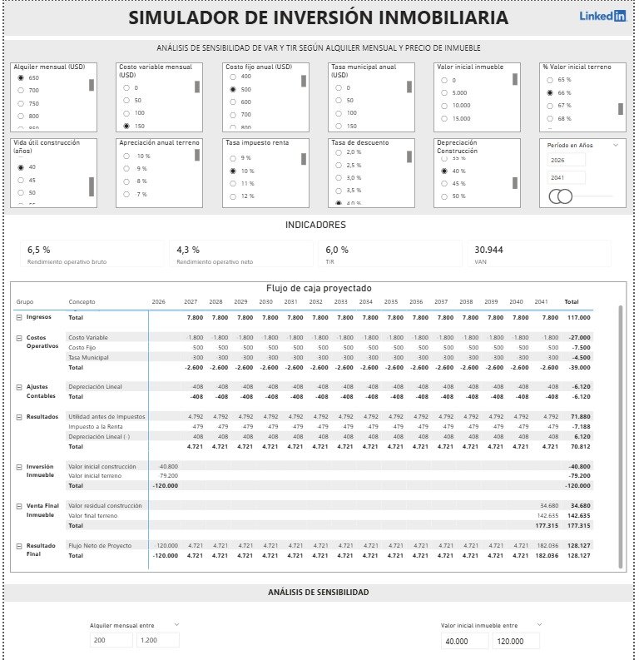This screenshot has width=644, height=660.
Task: Select 750 in Alquiler mensual slicer
Action: click(21, 103)
